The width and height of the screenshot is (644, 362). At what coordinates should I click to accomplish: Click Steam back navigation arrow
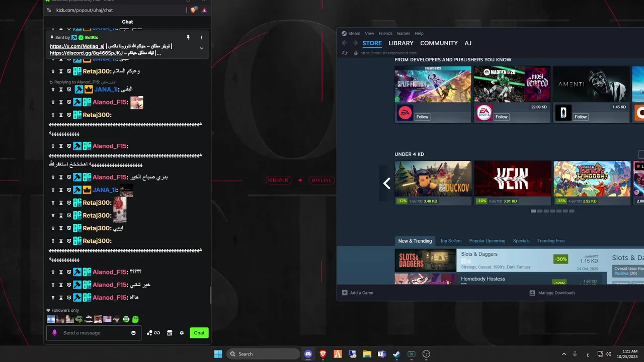tap(345, 43)
